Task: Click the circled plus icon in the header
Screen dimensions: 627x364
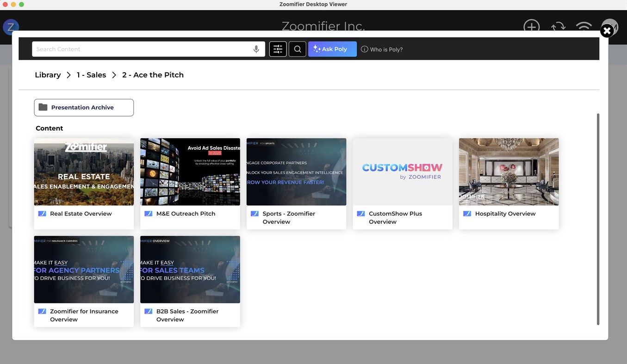Action: tap(531, 27)
